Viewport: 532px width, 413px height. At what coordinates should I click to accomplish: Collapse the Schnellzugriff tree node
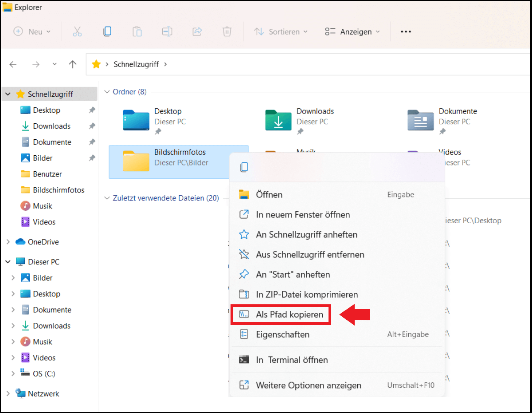(x=8, y=94)
